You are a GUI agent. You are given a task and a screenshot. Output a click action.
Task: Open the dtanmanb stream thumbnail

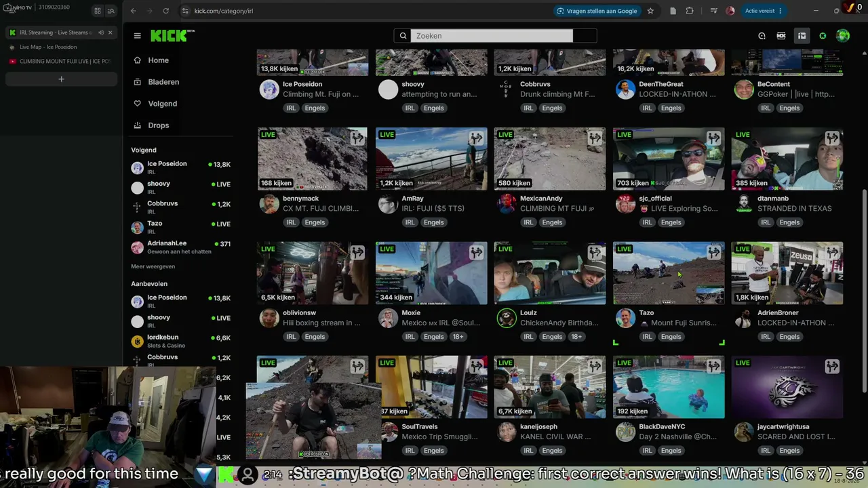pos(787,159)
